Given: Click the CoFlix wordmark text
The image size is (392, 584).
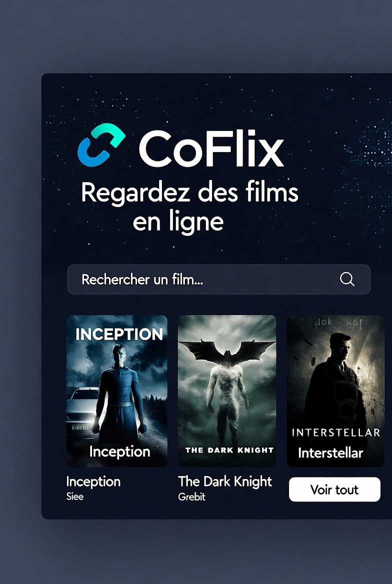Looking at the screenshot, I should coord(211,148).
